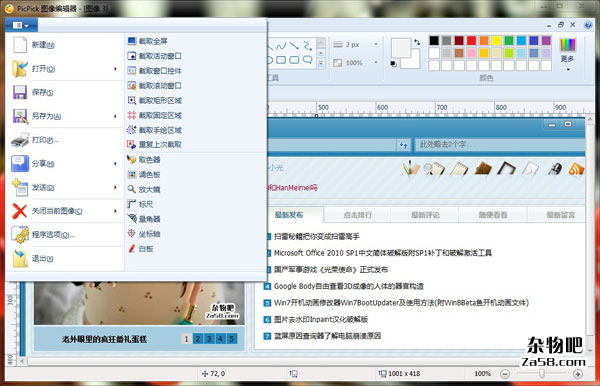Viewport: 600px width, 386px height.
Task: Click the cake slideshow thumbnail image
Action: click(139, 303)
